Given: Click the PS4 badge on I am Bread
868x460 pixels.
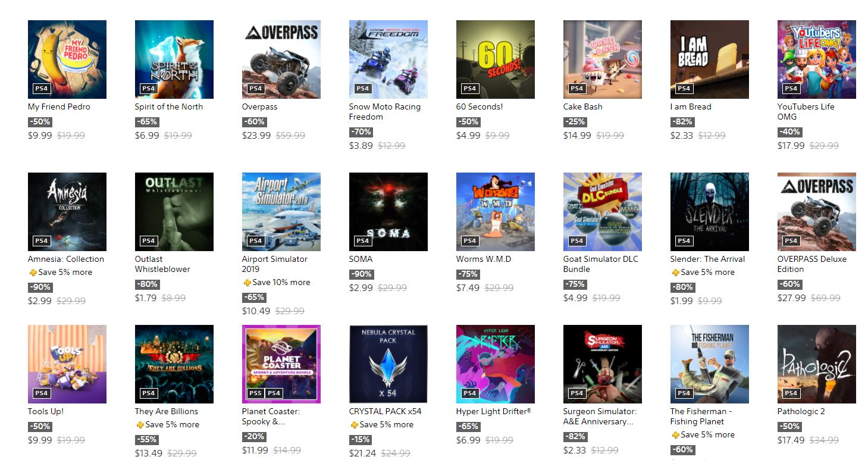Looking at the screenshot, I should click(x=684, y=89).
